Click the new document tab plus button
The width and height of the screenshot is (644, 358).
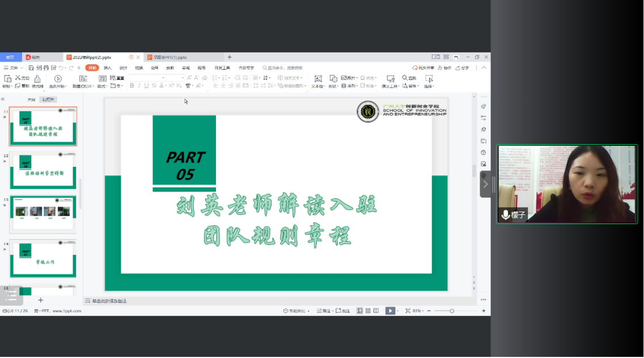pyautogui.click(x=230, y=57)
